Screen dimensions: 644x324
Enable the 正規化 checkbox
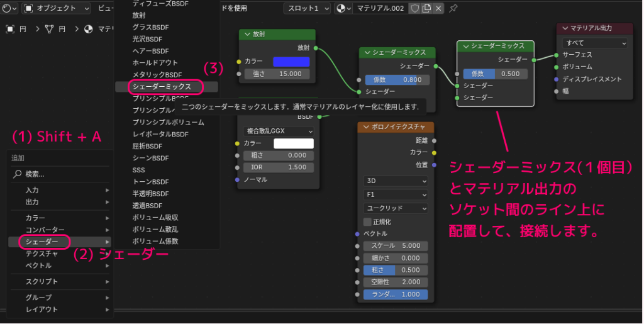coord(367,221)
